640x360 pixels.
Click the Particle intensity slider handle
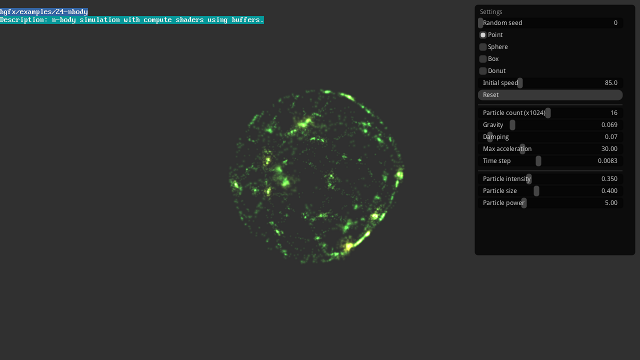coord(529,179)
